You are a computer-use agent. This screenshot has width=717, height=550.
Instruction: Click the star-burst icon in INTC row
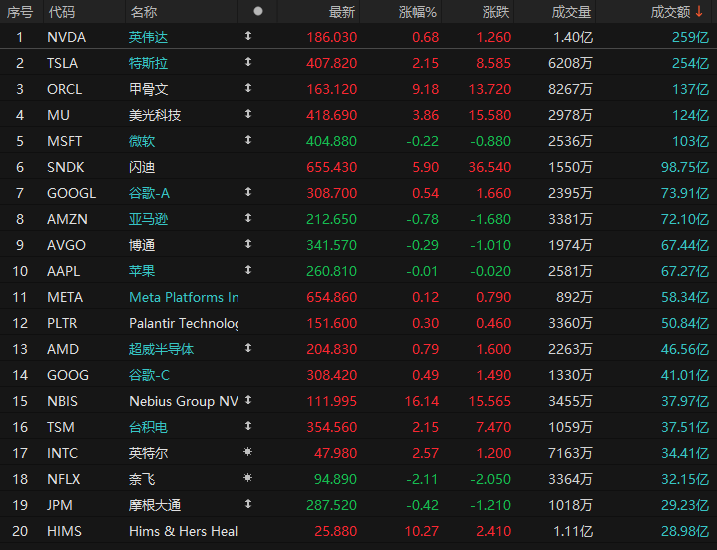[247, 452]
